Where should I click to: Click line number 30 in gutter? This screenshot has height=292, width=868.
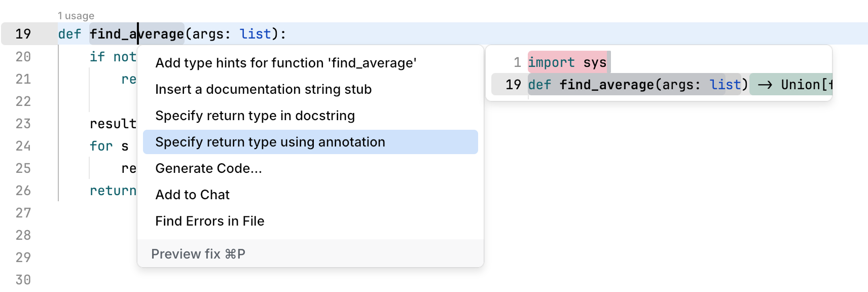[x=23, y=279]
